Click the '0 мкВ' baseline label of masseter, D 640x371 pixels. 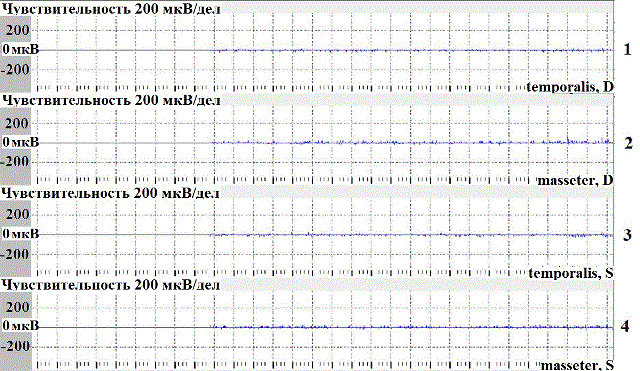pos(21,142)
